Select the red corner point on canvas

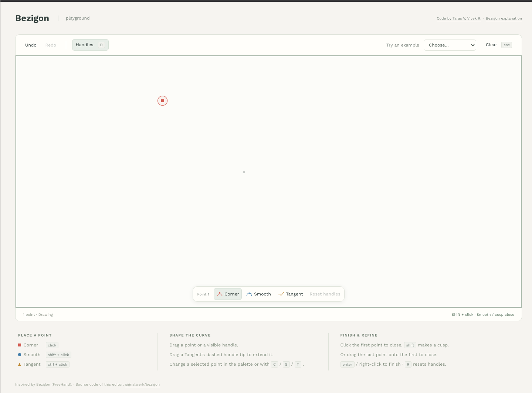(162, 101)
